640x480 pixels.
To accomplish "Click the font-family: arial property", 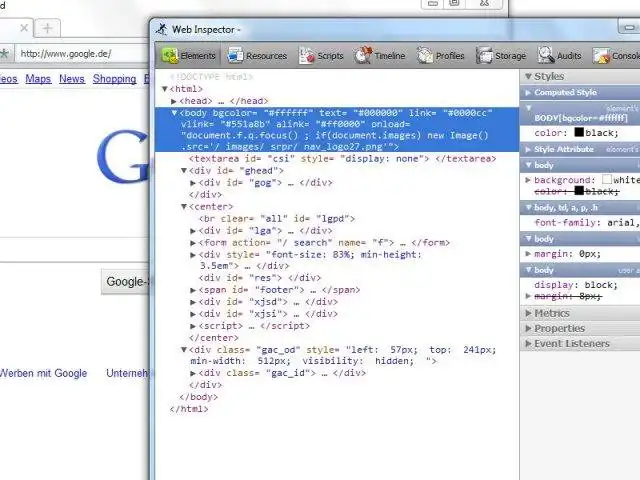I will click(x=587, y=222).
